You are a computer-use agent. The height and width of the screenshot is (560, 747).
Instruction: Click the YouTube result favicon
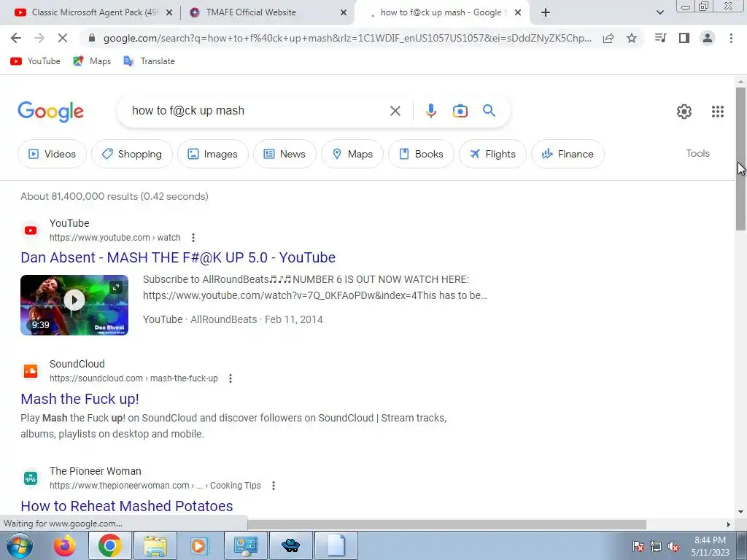click(x=31, y=230)
